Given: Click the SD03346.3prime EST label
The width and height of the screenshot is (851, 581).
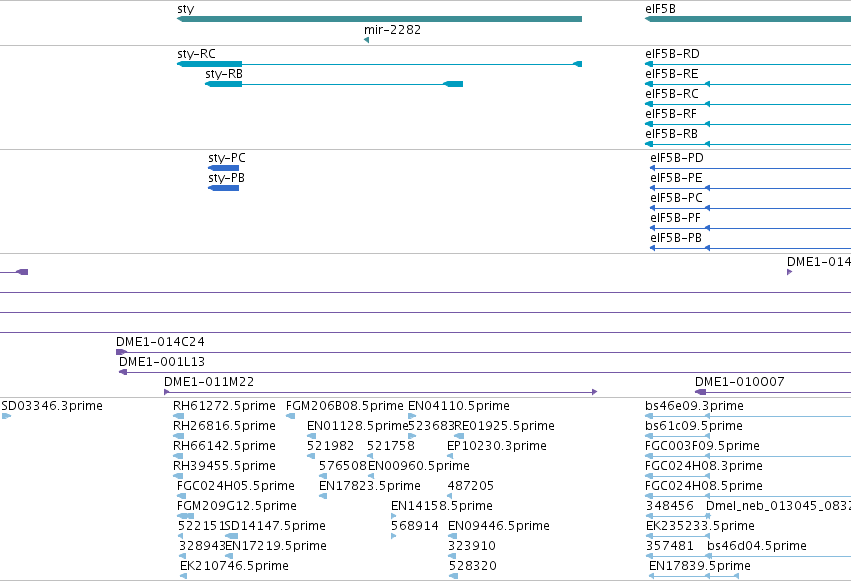Looking at the screenshot, I should click(x=52, y=406).
